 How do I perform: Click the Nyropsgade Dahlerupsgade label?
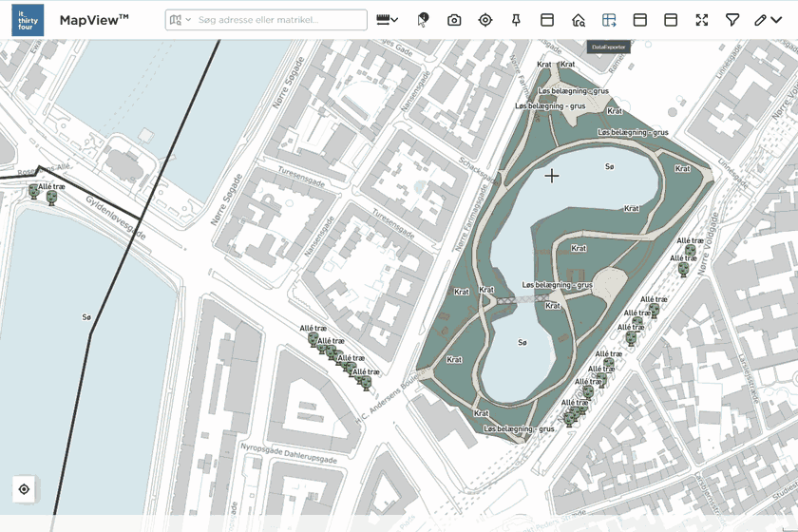coord(289,453)
